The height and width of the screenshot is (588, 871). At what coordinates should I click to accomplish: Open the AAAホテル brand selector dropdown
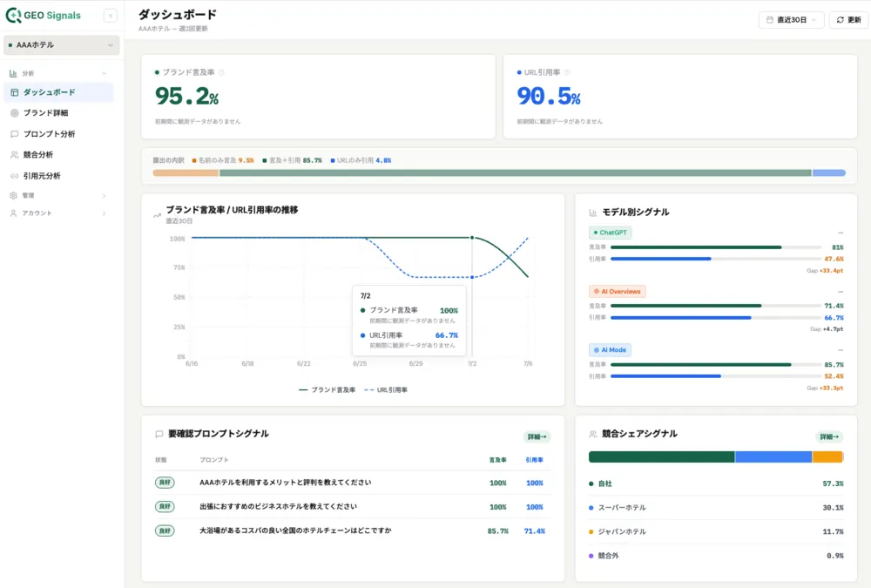click(x=61, y=45)
